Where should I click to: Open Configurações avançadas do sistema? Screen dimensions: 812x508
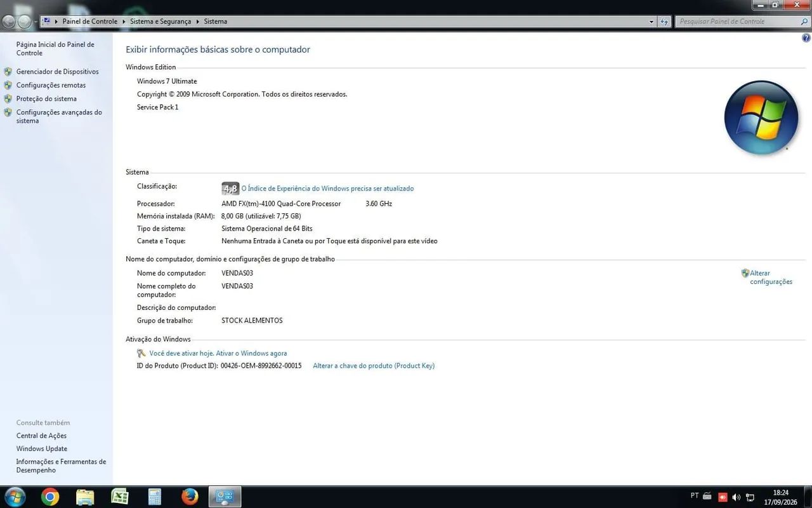coord(59,116)
